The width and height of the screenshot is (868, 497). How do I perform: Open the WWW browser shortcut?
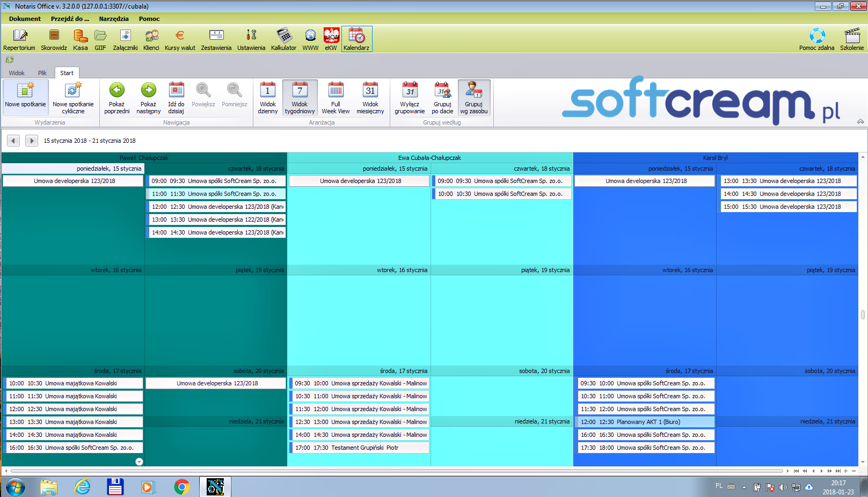coord(310,40)
